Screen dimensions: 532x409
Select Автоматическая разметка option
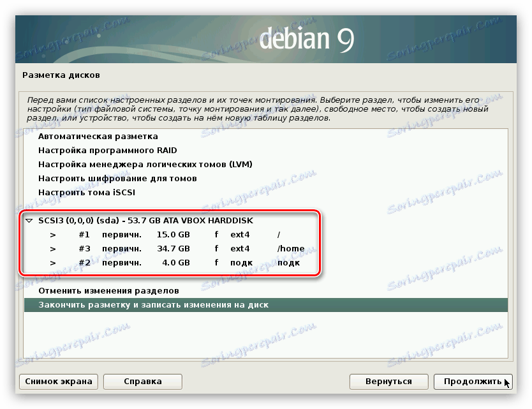(98, 137)
